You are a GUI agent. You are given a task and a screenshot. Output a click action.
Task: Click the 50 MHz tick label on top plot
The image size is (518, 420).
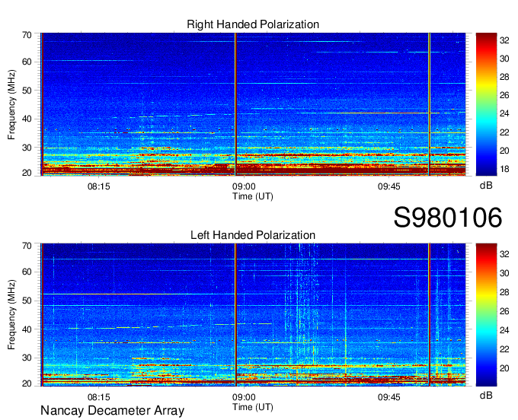pyautogui.click(x=27, y=91)
